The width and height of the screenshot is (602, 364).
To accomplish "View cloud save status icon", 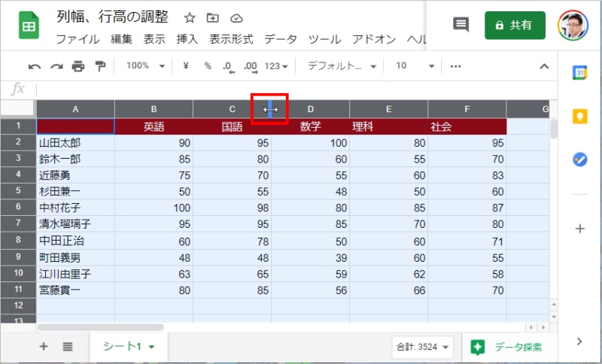I will 236,18.
